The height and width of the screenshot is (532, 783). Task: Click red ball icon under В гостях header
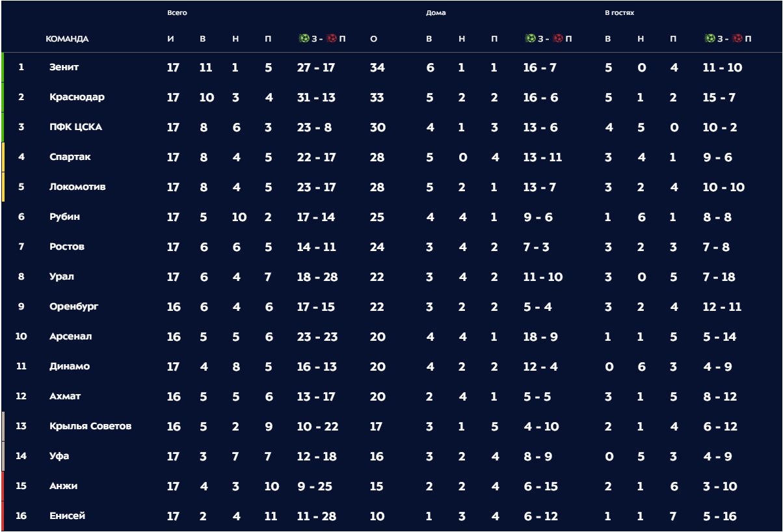pyautogui.click(x=737, y=38)
